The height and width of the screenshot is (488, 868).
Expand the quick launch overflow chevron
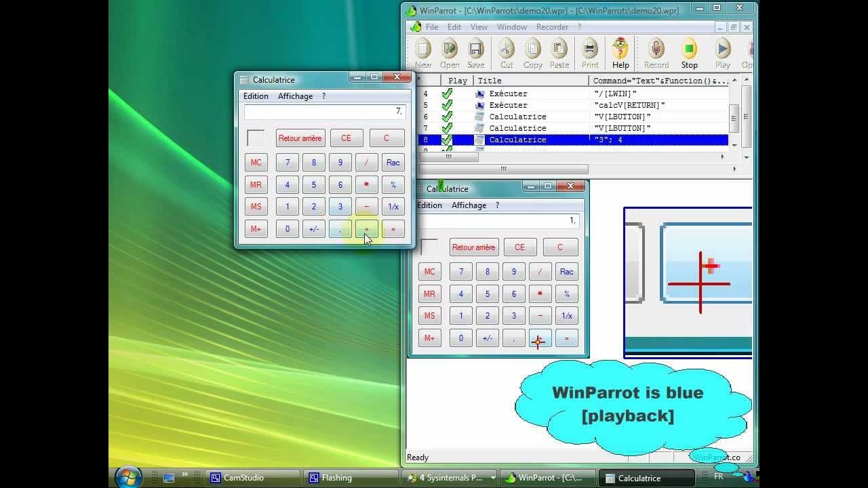click(184, 474)
